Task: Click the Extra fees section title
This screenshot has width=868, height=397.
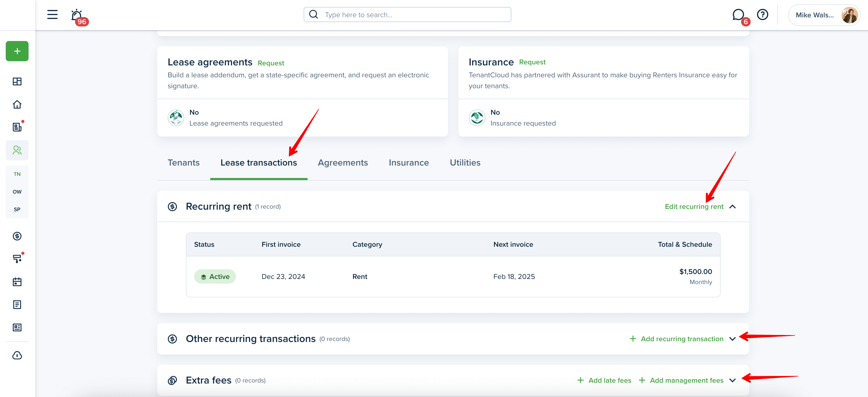Action: 209,380
